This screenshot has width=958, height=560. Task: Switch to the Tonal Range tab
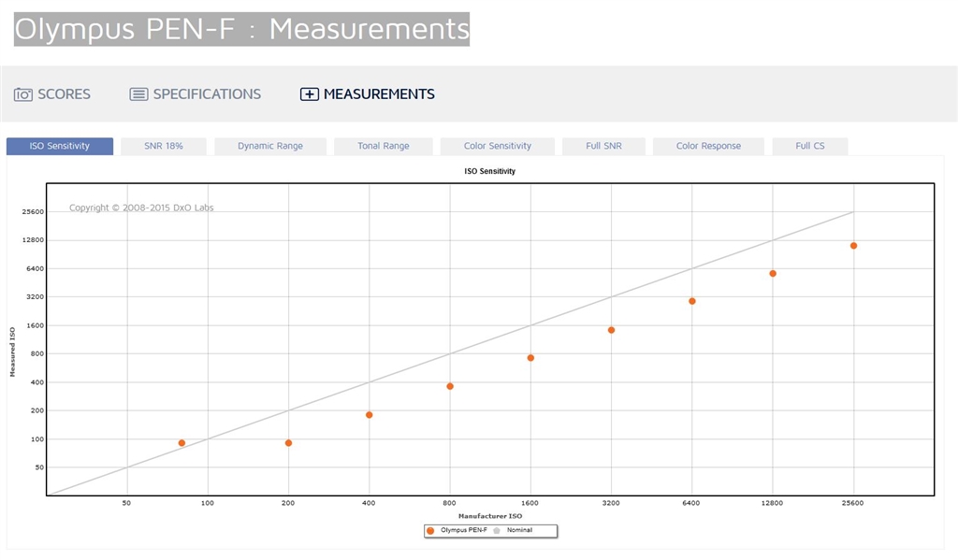pos(384,146)
